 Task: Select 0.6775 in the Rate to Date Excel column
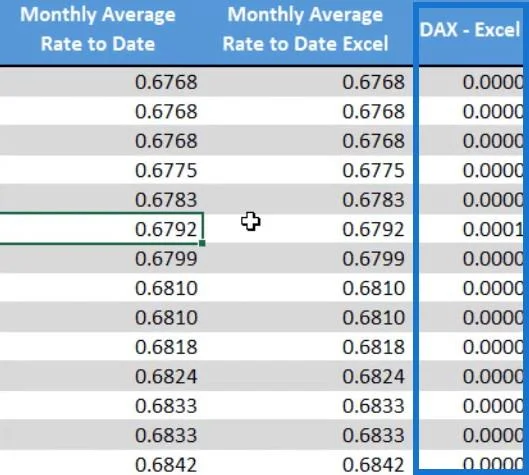coord(373,170)
